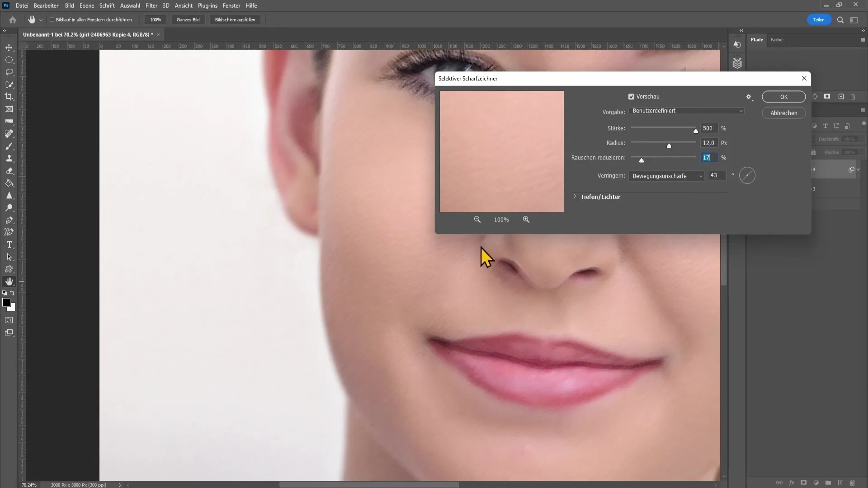Select the Frame tool
Viewport: 868px width, 488px height.
[x=9, y=109]
